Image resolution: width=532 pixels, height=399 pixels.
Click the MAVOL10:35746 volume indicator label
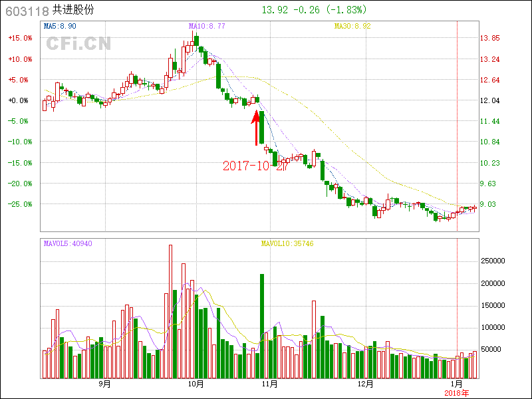click(287, 243)
